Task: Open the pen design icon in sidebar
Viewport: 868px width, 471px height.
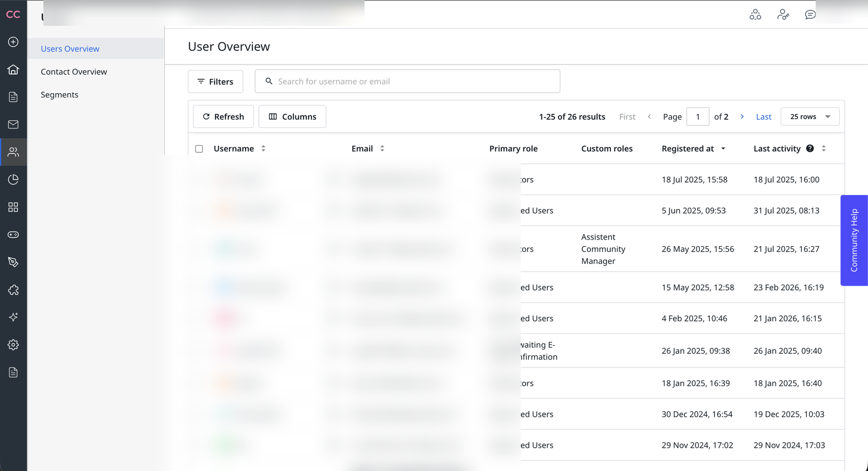Action: (13, 262)
